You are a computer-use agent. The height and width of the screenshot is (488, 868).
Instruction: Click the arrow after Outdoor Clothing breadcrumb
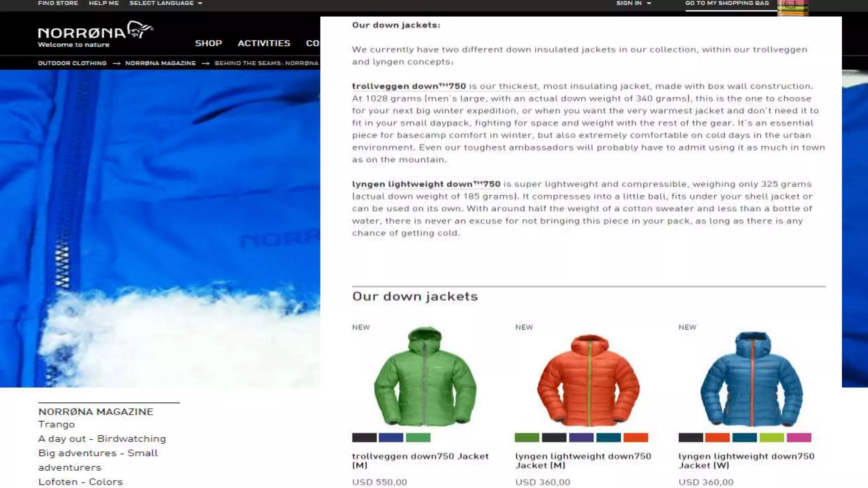117,63
